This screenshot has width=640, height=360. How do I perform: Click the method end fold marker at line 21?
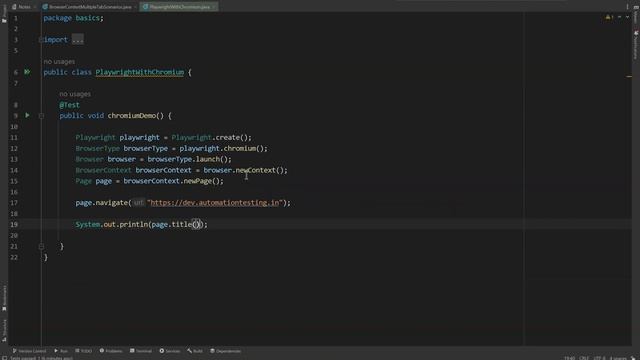click(41, 246)
